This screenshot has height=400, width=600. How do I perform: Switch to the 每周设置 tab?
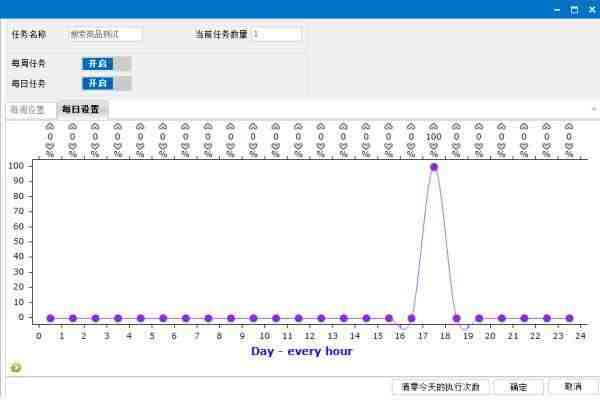pos(27,110)
